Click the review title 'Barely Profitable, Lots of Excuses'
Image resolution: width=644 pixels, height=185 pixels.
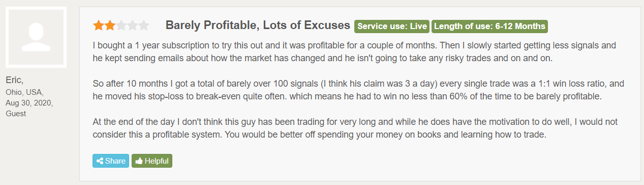click(x=258, y=25)
